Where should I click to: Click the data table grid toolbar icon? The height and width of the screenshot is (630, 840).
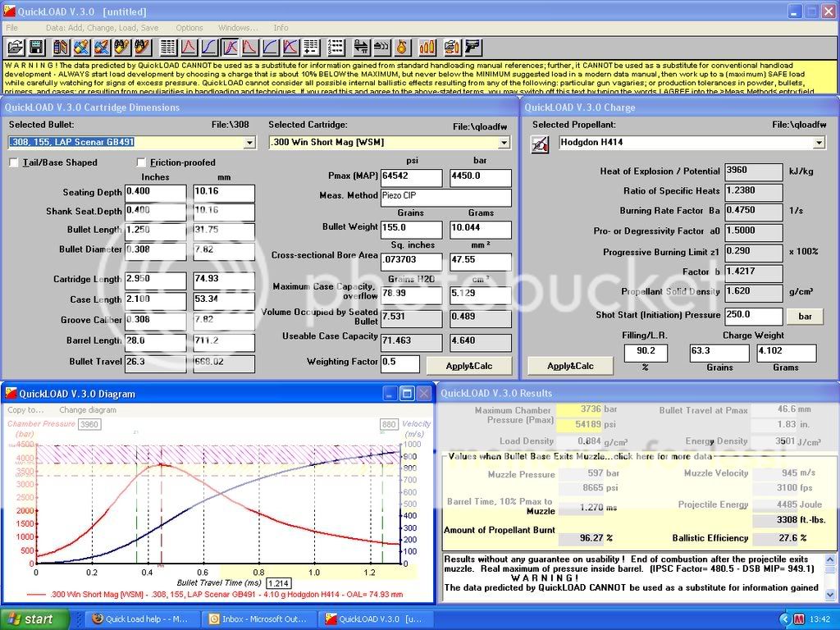pos(167,48)
